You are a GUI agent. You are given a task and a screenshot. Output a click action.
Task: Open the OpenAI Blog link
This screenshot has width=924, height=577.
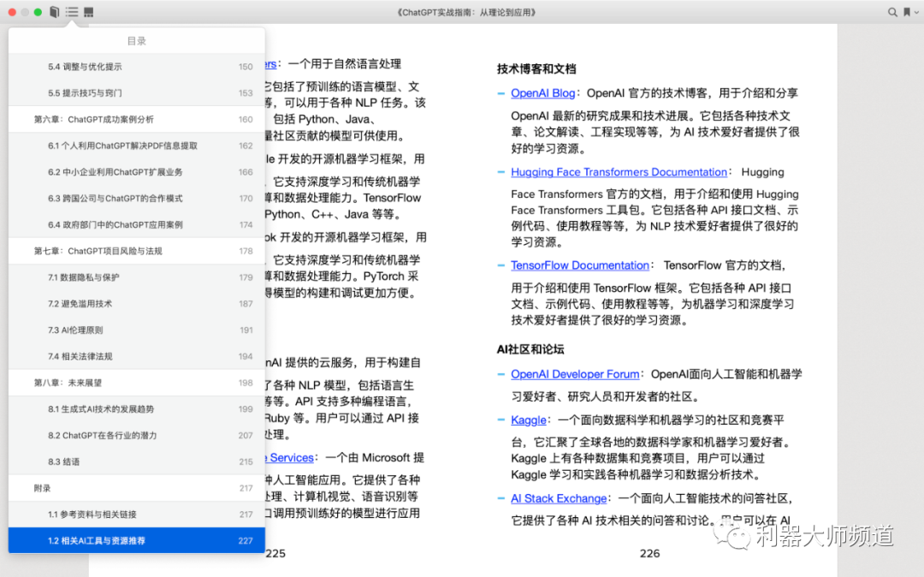point(542,93)
